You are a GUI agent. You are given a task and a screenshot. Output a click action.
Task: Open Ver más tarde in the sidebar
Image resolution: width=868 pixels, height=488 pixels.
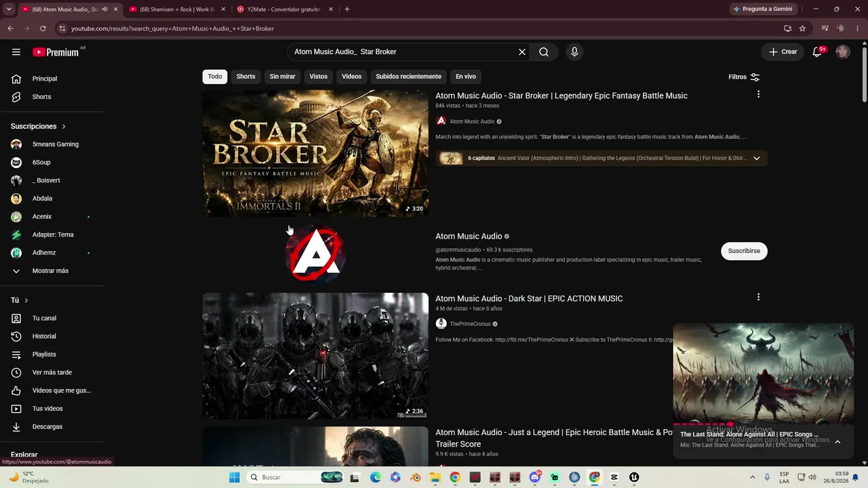pos(52,373)
